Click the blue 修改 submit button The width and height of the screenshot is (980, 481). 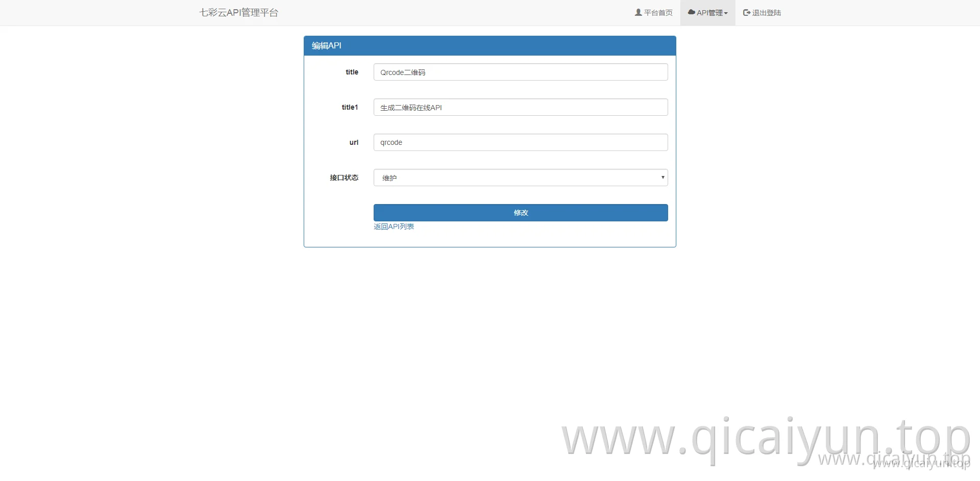pyautogui.click(x=521, y=213)
